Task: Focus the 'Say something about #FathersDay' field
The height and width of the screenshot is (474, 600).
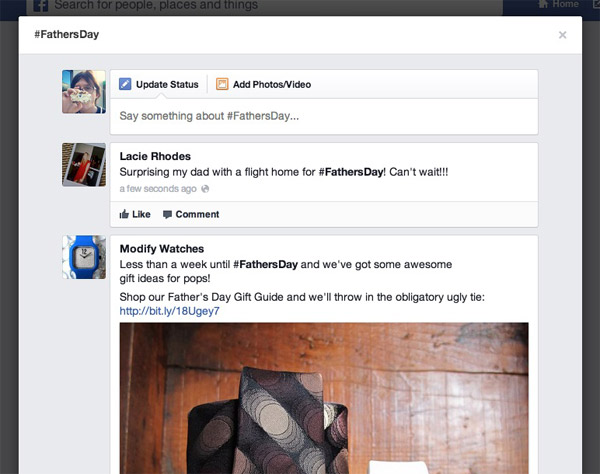Action: pyautogui.click(x=324, y=116)
